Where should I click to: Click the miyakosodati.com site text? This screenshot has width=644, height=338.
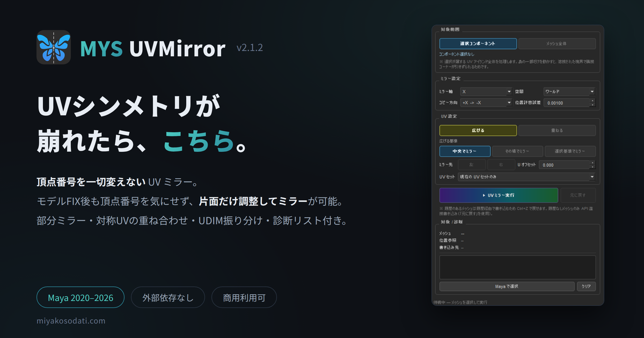71,320
